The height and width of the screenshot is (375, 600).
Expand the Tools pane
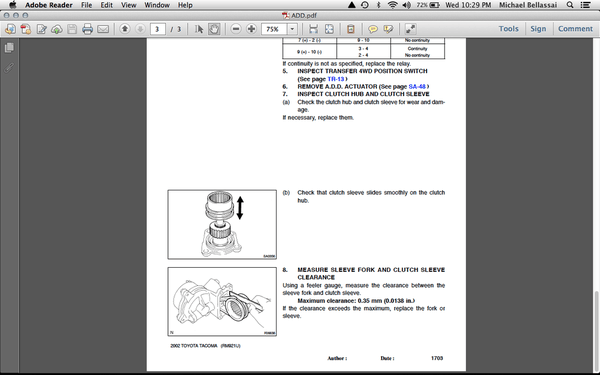coord(509,29)
